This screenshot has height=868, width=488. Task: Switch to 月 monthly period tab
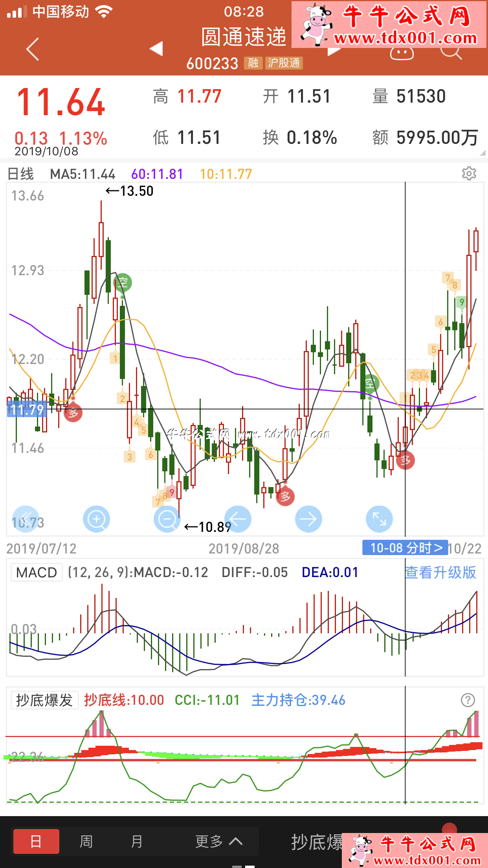tap(136, 841)
